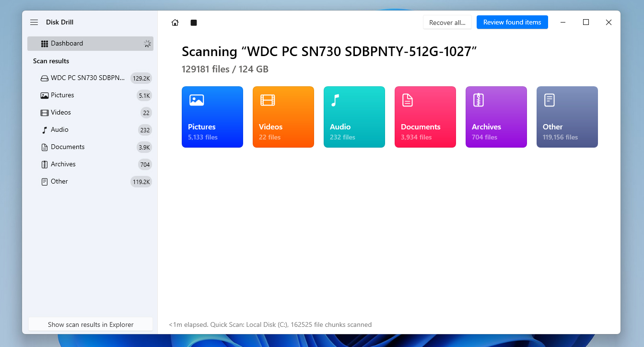Open the pink Documents card title
644x347 pixels.
click(x=421, y=127)
